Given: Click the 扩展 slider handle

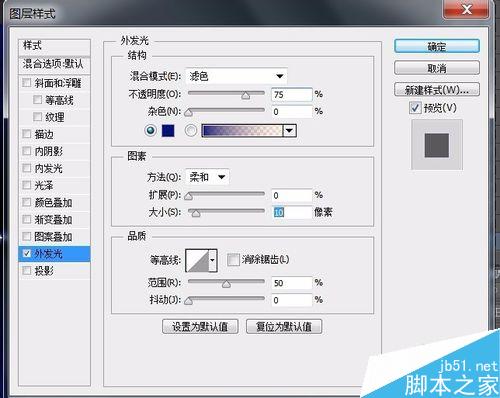Looking at the screenshot, I should (x=188, y=196).
